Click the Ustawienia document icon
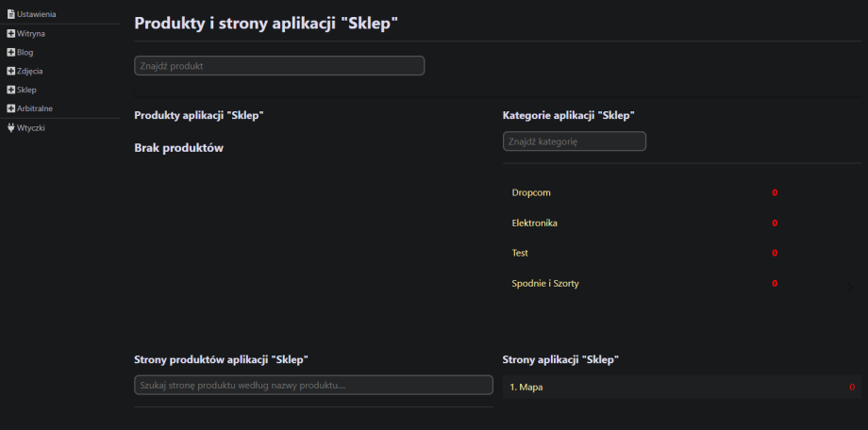The height and width of the screenshot is (430, 868). (11, 14)
